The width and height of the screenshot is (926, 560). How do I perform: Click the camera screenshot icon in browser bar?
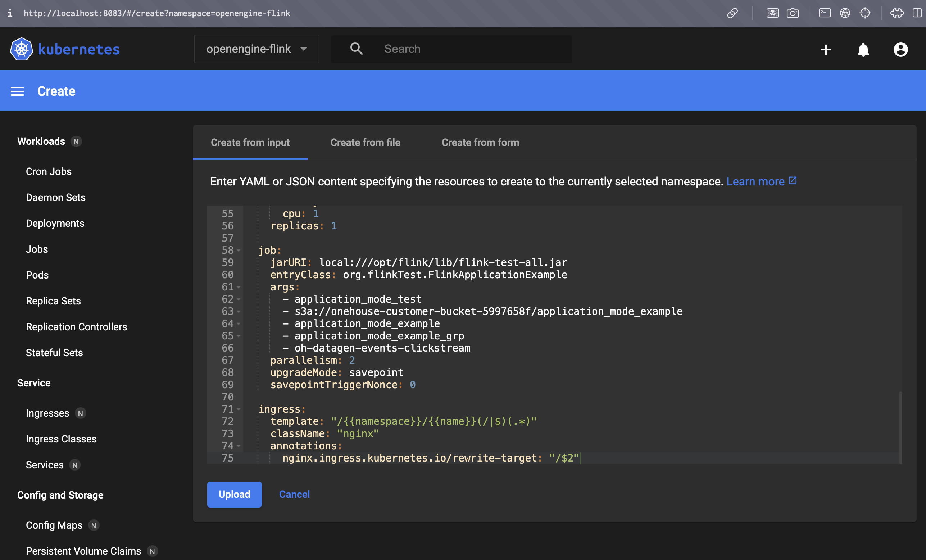pos(793,13)
